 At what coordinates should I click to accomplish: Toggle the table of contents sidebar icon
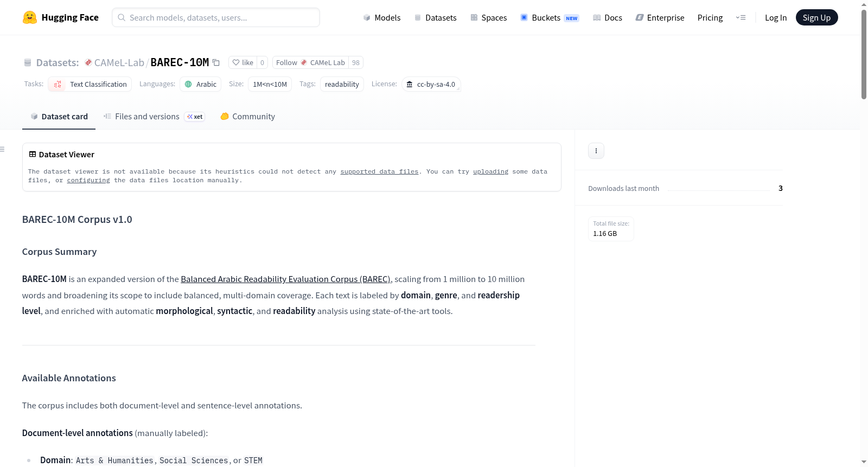pos(2,149)
